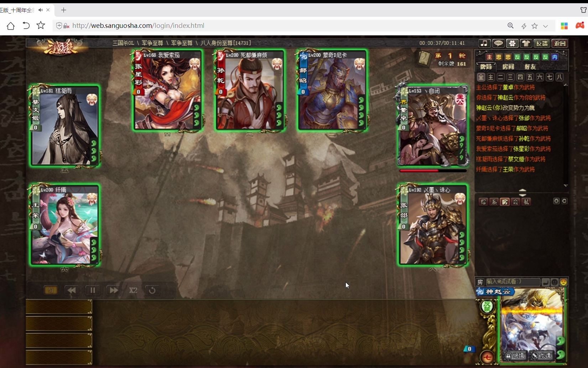Select the 四 seat log filter

(x=520, y=77)
